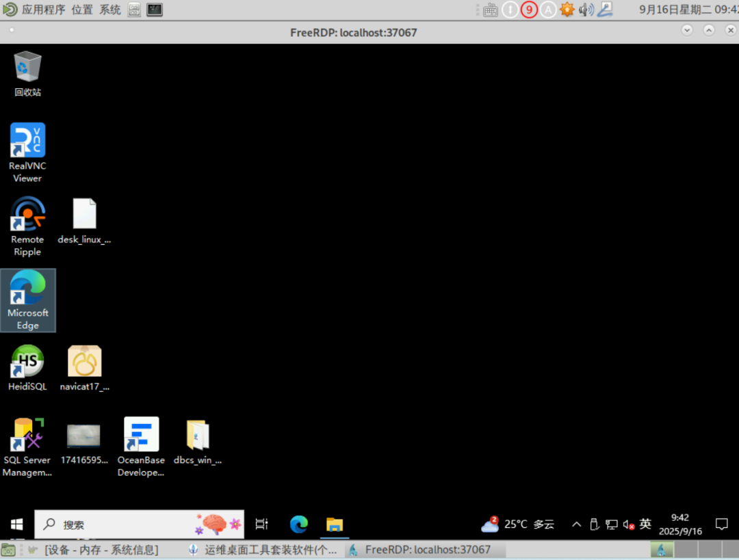
Task: Click the show desktop button in the bottom panel
Action: tap(8, 550)
